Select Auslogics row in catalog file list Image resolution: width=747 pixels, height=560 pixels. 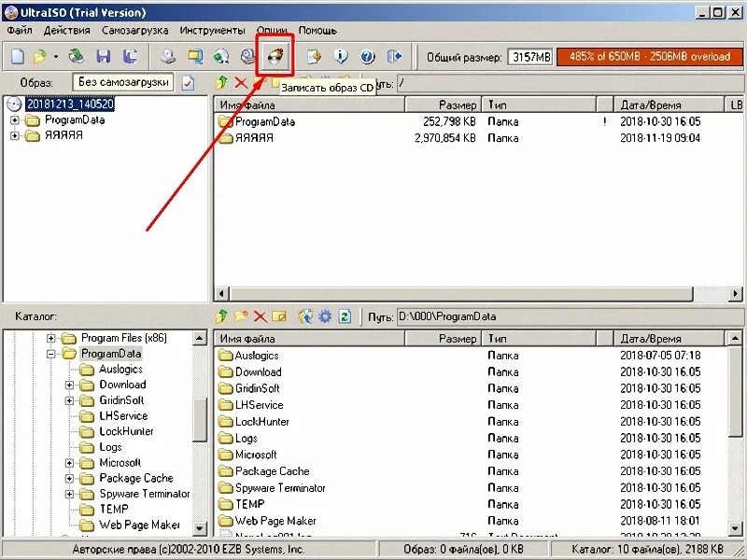tap(472, 356)
